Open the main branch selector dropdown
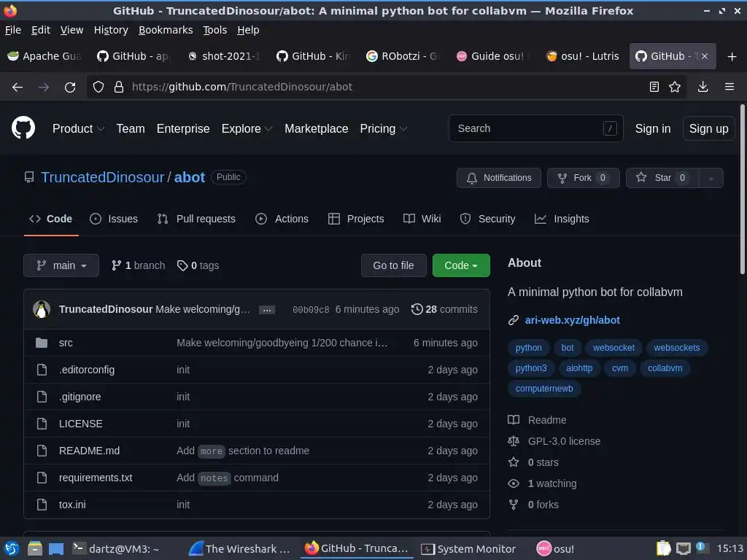Screen dimensions: 747x560 (x=61, y=265)
